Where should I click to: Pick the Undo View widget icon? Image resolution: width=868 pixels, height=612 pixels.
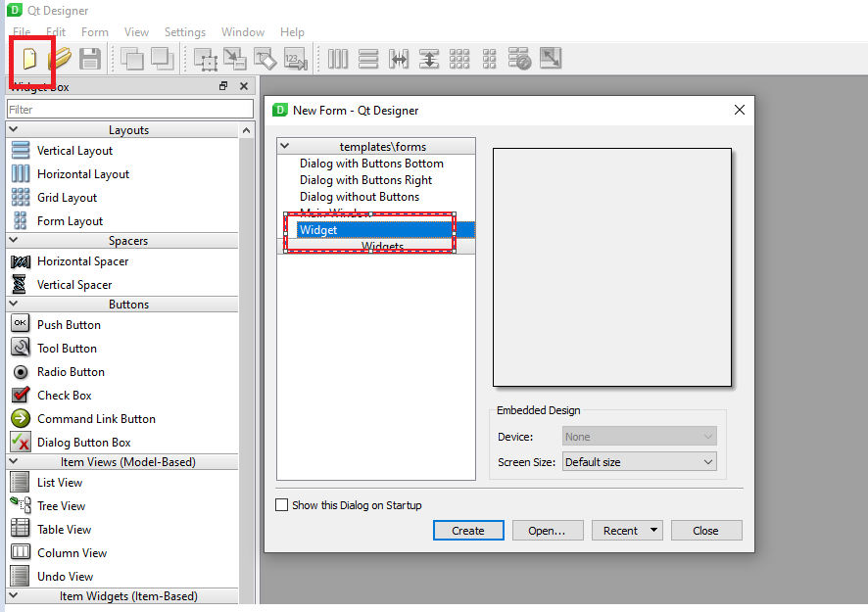click(20, 576)
